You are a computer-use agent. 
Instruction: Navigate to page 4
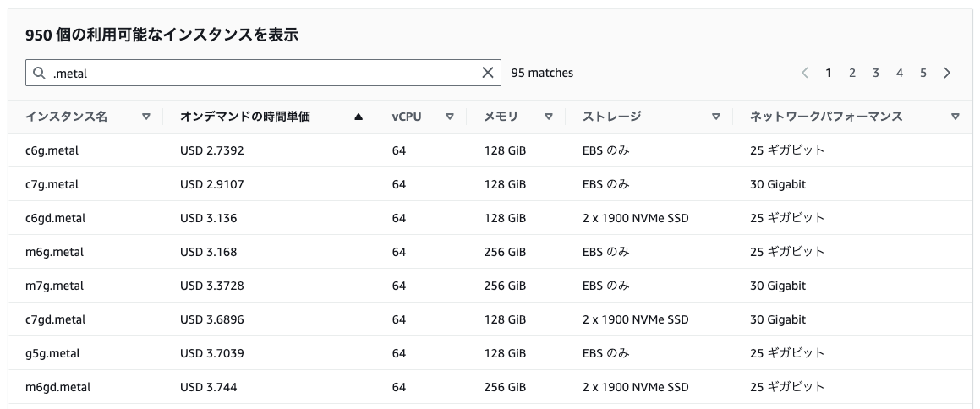coord(900,73)
